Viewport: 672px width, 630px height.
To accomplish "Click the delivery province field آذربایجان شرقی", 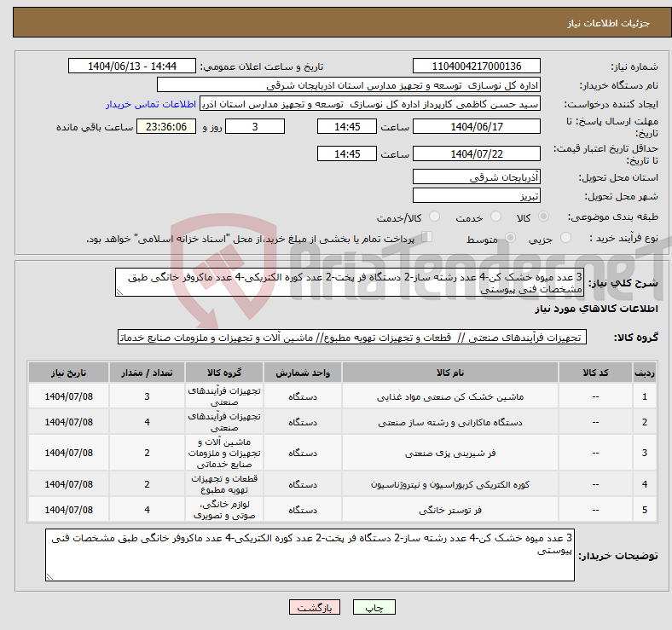I will pyautogui.click(x=476, y=176).
